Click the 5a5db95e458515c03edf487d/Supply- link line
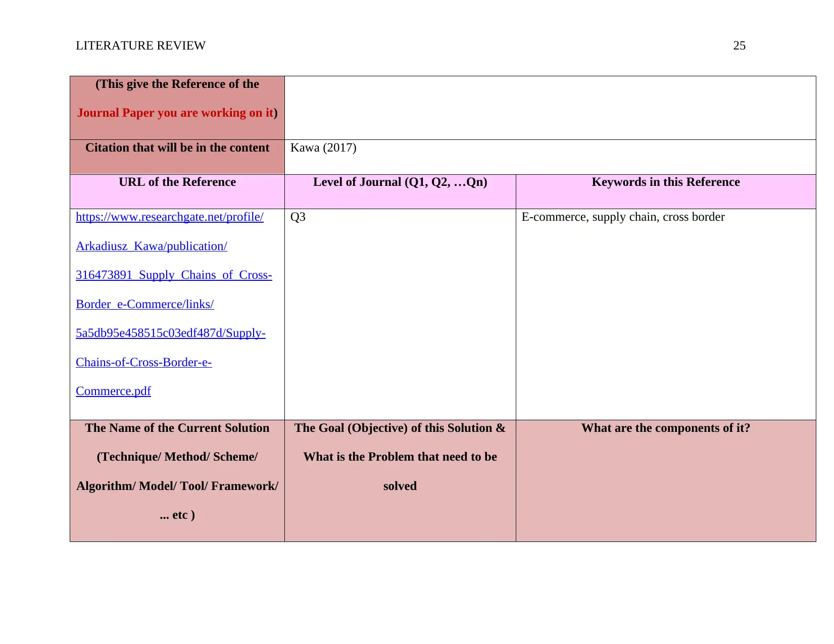Screen dimensions: 834x644 pyautogui.click(x=171, y=333)
